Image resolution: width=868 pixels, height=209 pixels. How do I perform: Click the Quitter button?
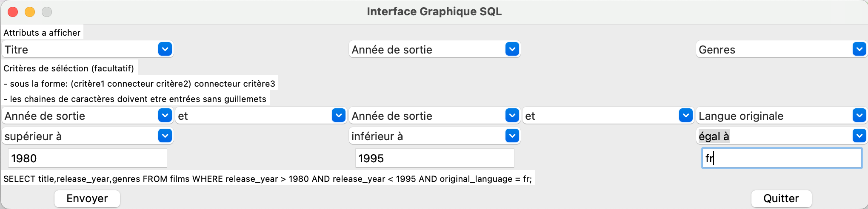[781, 198]
